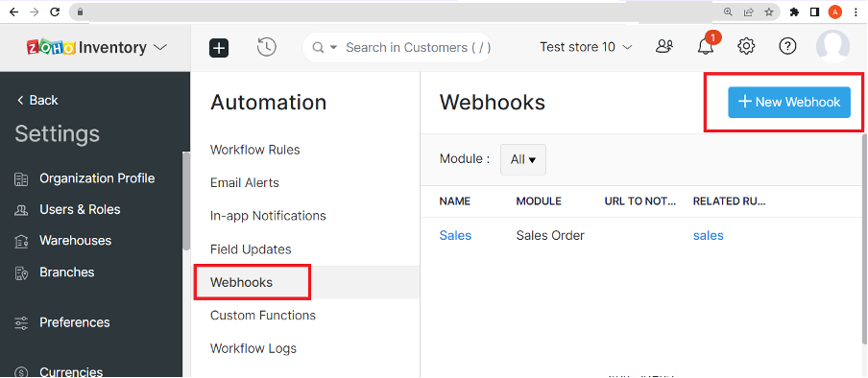
Task: Go to Users & Roles settings
Action: [x=80, y=210]
